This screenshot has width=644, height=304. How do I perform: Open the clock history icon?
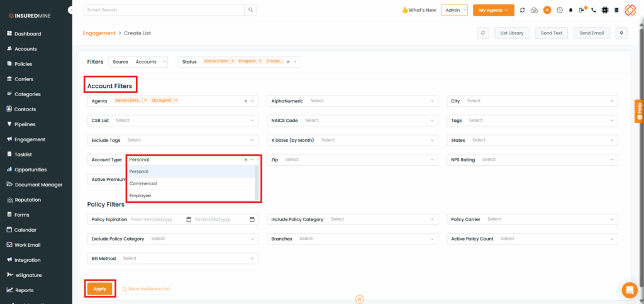click(560, 10)
